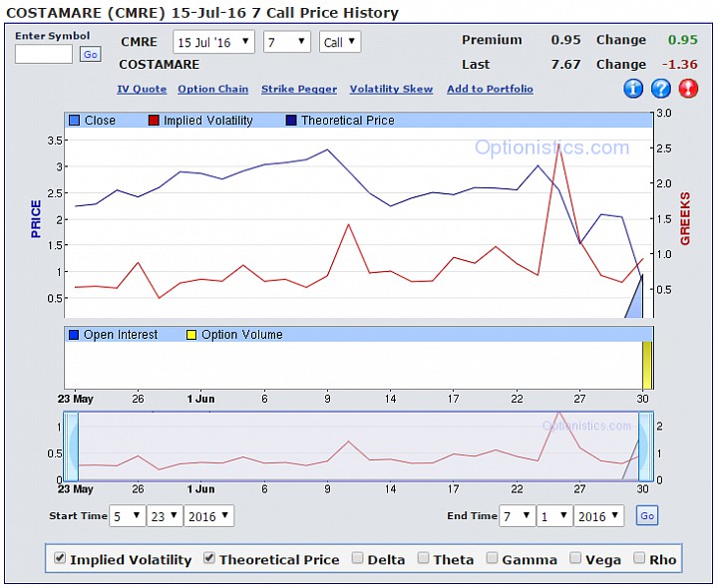Click the Add to Portfolio link

click(x=490, y=90)
